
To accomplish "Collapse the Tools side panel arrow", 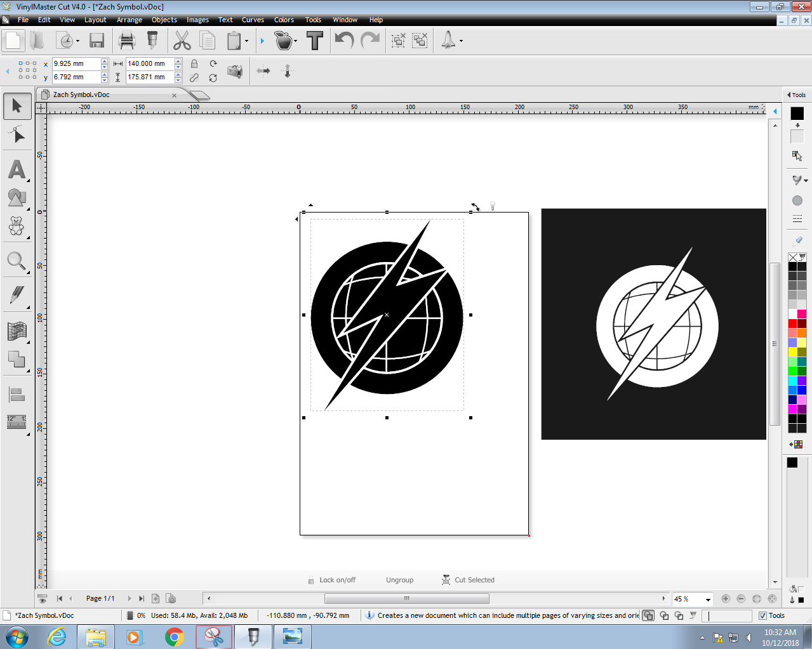I will tap(789, 95).
